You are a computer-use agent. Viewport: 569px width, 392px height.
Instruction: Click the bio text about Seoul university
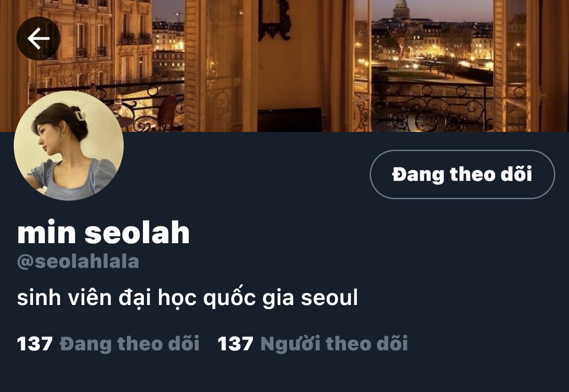[187, 299]
